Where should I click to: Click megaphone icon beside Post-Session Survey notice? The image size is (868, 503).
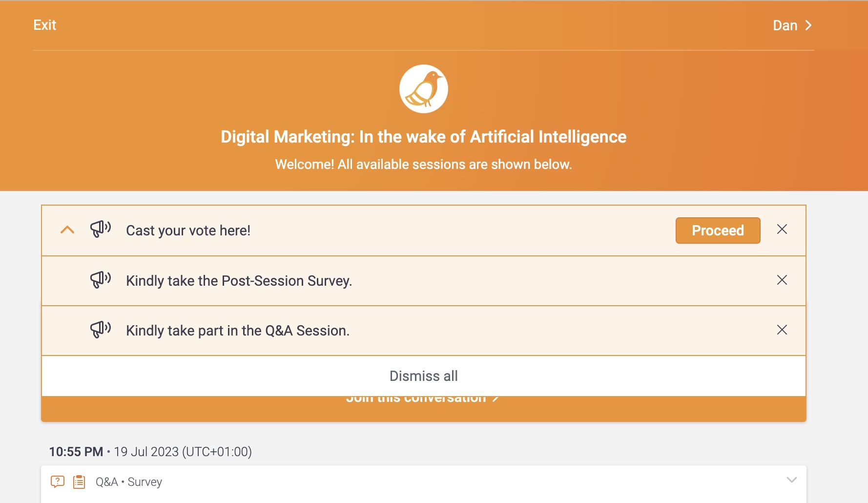tap(101, 279)
